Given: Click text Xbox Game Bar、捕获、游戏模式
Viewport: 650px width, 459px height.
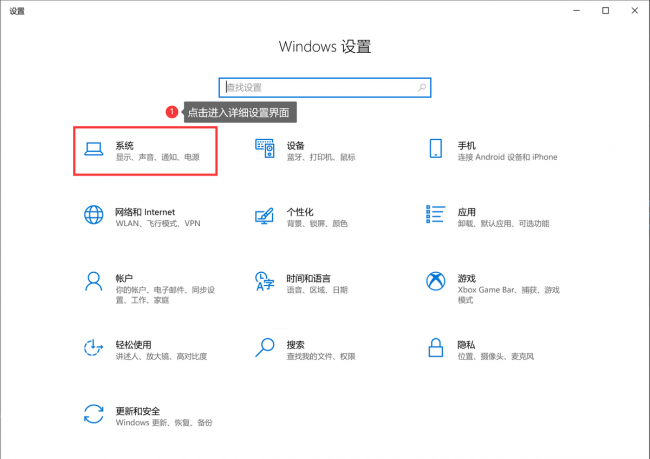Looking at the screenshot, I should point(509,295).
